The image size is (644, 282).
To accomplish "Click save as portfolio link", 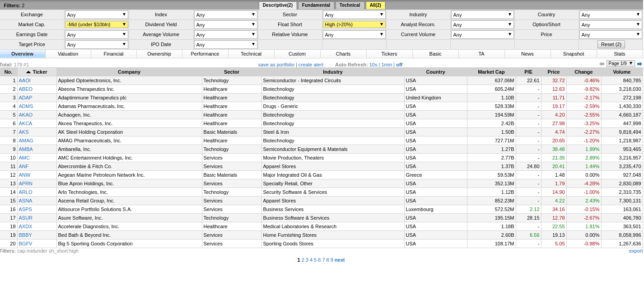I will click(276, 65).
